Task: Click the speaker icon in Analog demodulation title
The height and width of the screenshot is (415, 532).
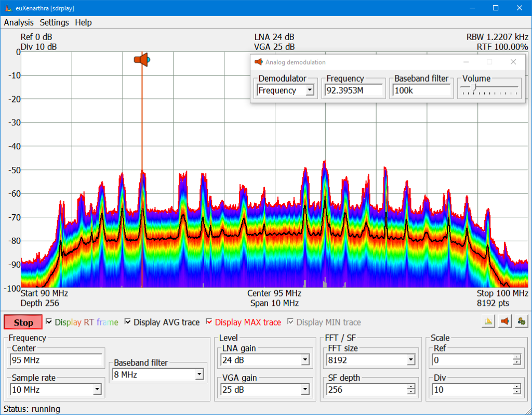Action: [259, 62]
